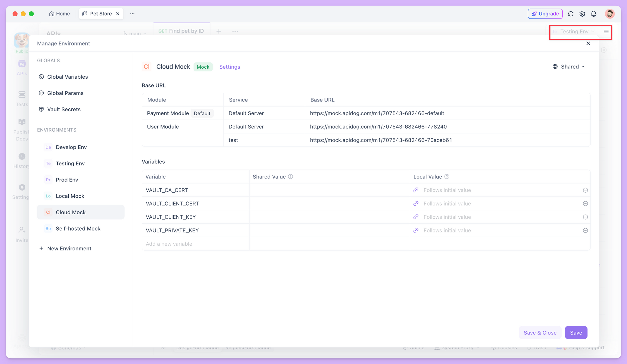This screenshot has width=627, height=364.
Task: Click the Upgrade button
Action: (545, 14)
